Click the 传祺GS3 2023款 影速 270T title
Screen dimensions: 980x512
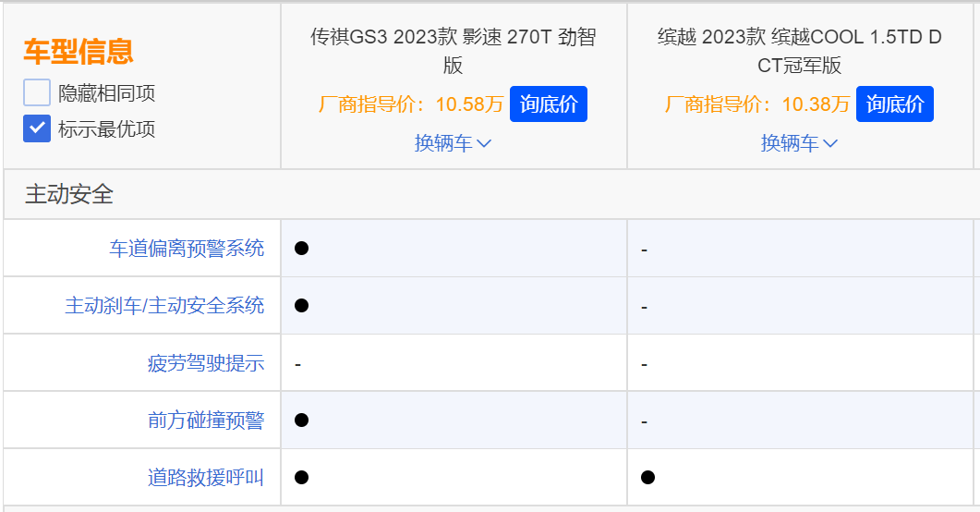click(x=454, y=51)
